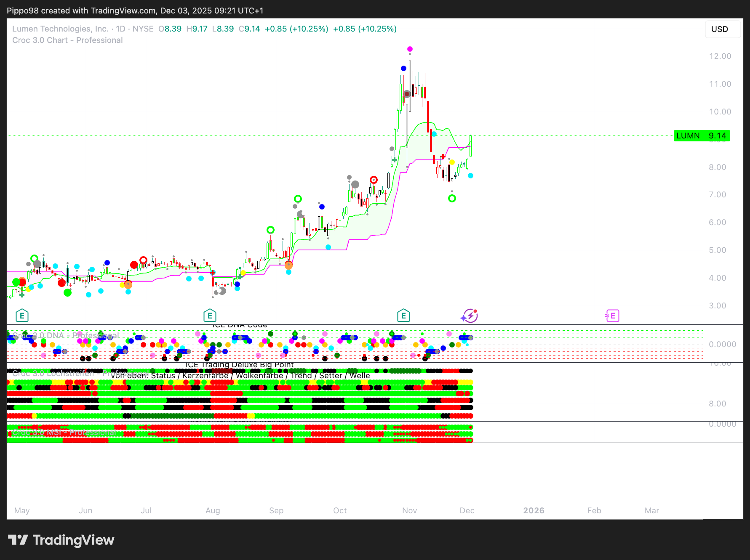
Task: Open the earnings marker just before November
Action: pos(403,316)
